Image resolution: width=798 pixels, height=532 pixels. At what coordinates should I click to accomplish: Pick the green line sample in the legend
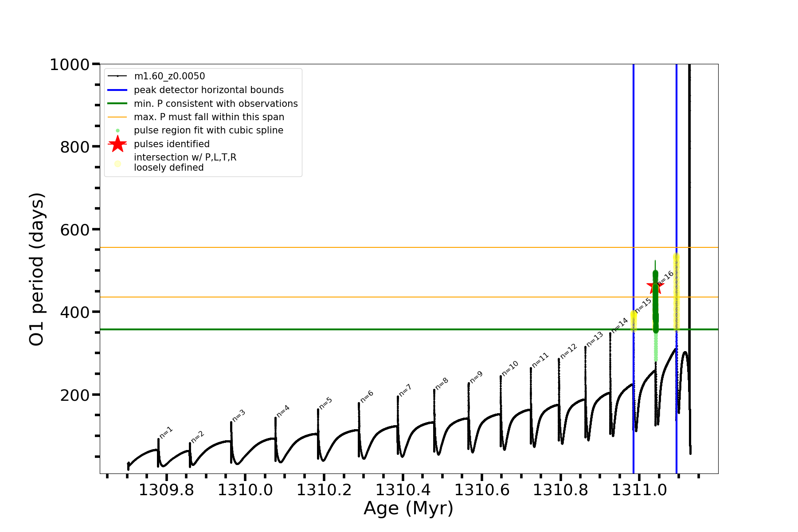click(x=117, y=103)
